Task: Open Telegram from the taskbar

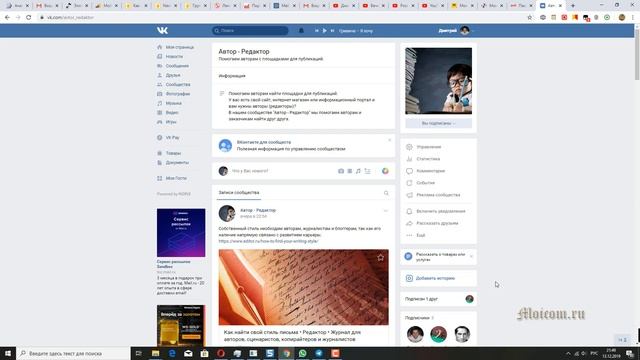Action: (319, 353)
